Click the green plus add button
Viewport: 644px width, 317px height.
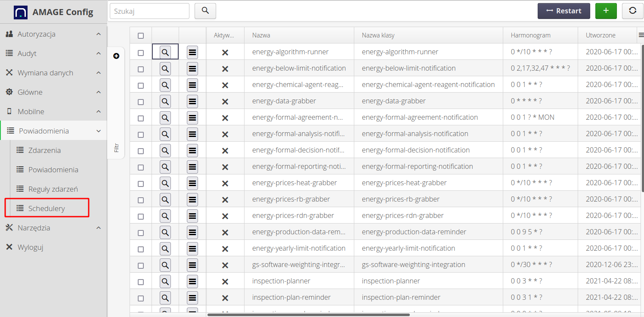tap(606, 11)
